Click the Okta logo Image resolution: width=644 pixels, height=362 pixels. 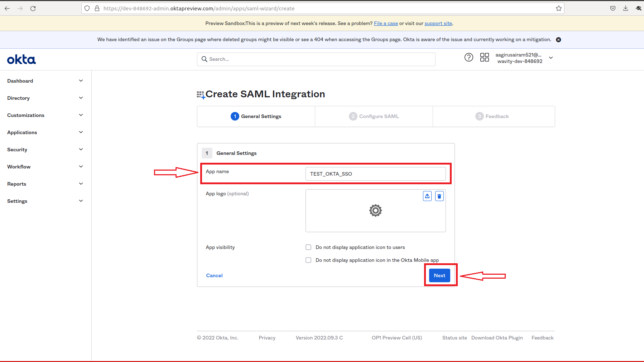pyautogui.click(x=21, y=59)
